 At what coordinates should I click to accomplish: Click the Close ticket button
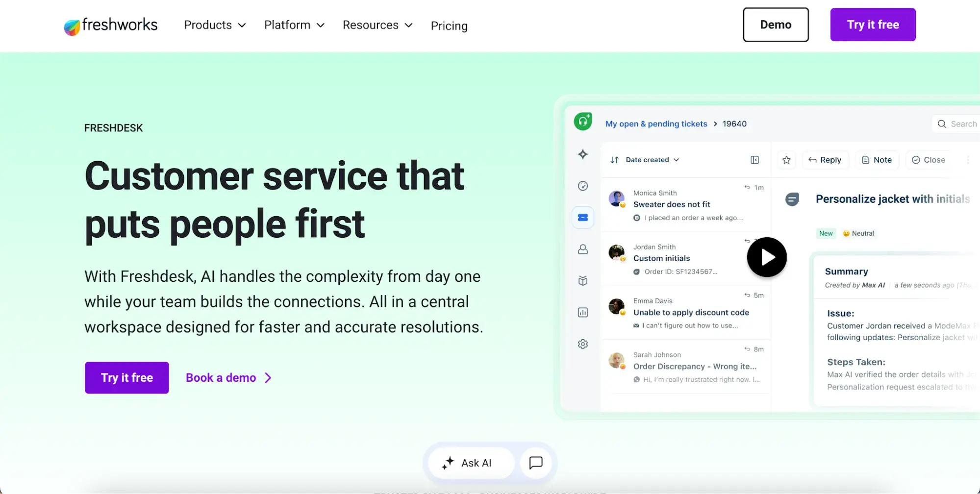tap(929, 160)
